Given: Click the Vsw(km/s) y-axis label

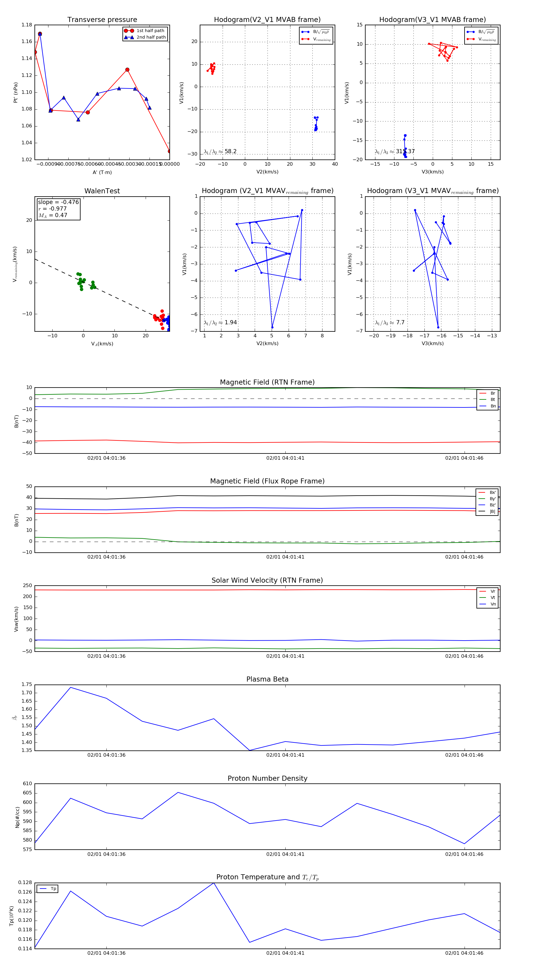Looking at the screenshot, I should click(x=16, y=619).
